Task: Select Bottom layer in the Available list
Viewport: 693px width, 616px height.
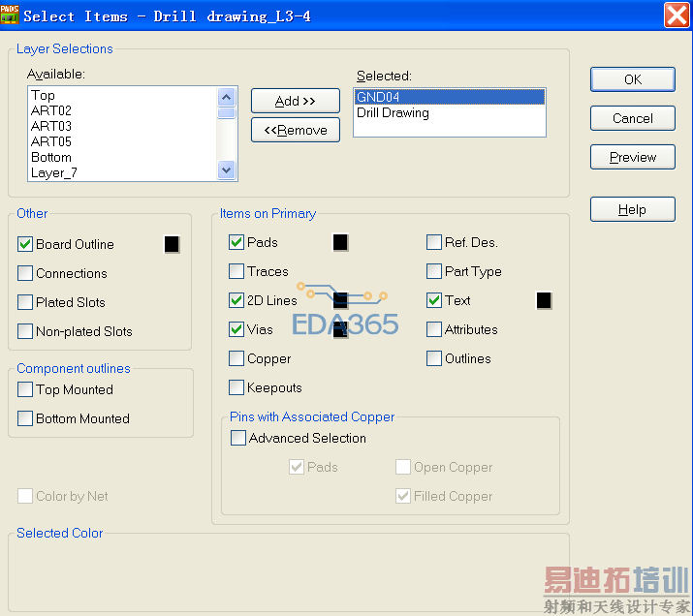Action: (x=51, y=157)
